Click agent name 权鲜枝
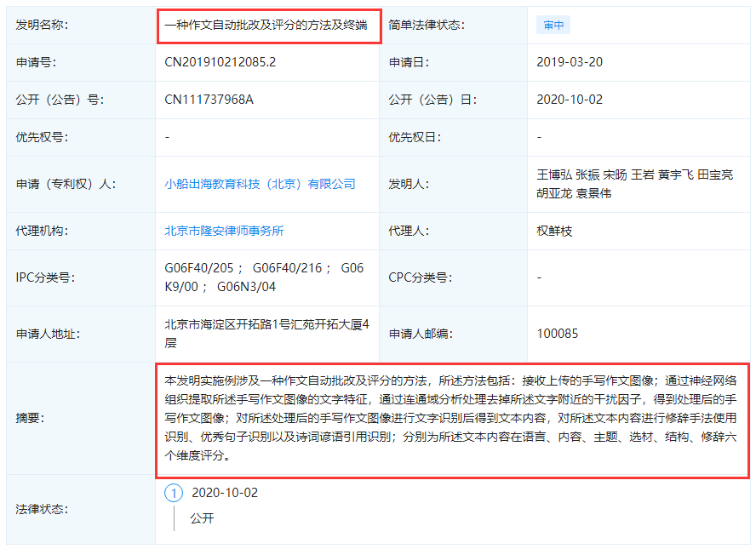The image size is (756, 549). [554, 231]
